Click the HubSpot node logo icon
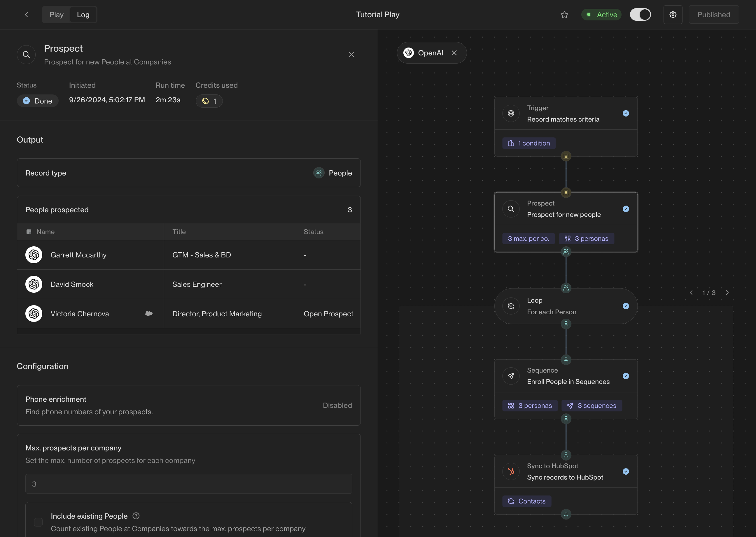The width and height of the screenshot is (756, 537). 511,471
